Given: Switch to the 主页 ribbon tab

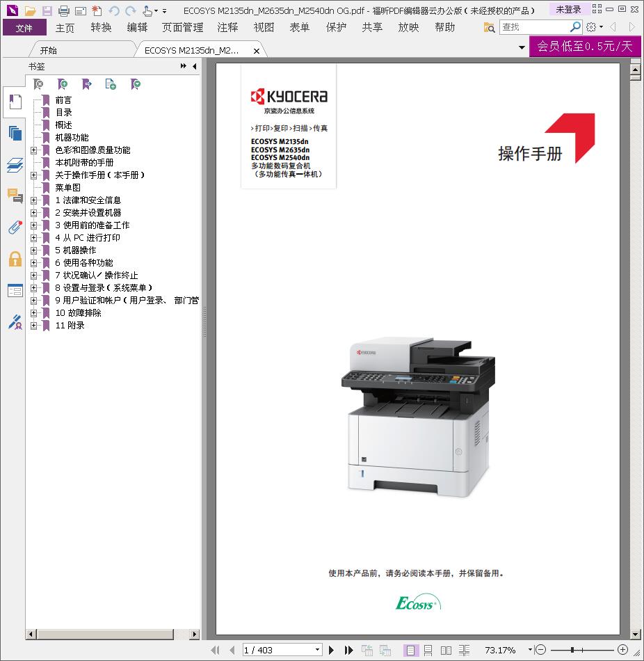Looking at the screenshot, I should click(x=65, y=28).
